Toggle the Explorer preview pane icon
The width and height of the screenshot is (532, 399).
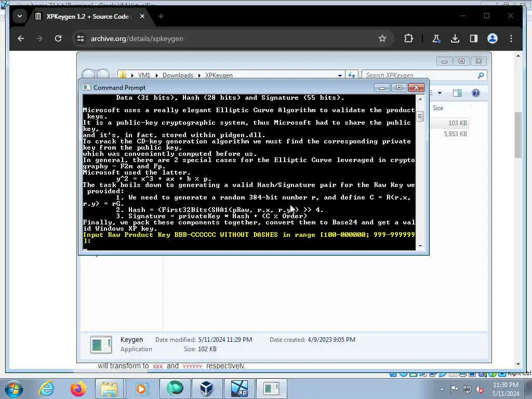coord(457,93)
